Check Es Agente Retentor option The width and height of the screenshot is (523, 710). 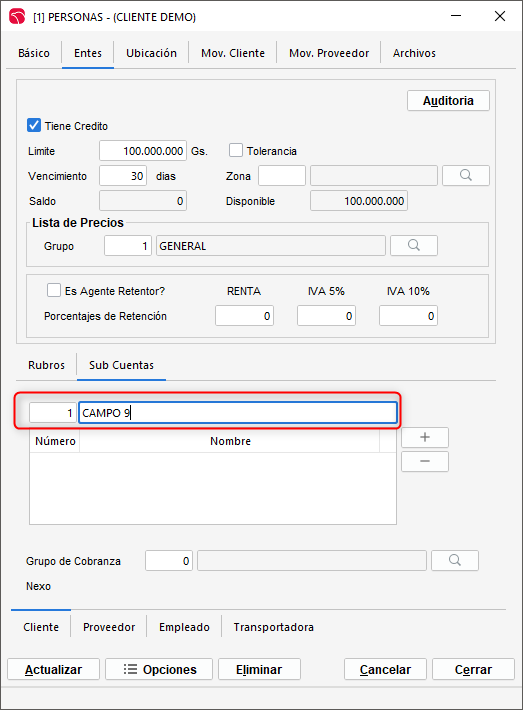tap(54, 290)
